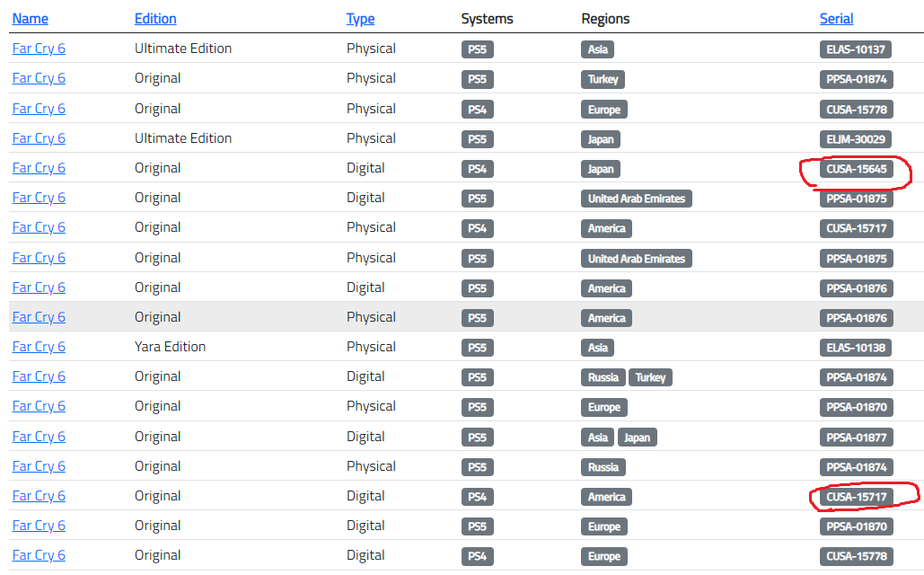
Task: Click the PPSA-01877 serial badge
Action: click(857, 438)
